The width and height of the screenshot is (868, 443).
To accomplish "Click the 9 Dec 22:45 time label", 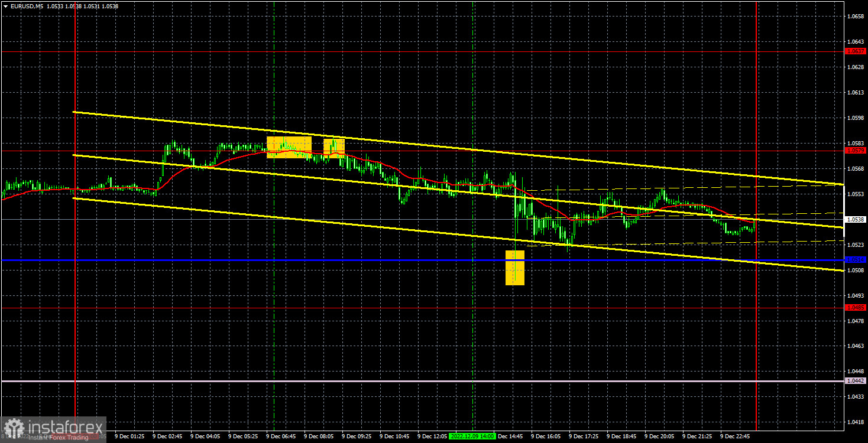I will click(735, 437).
